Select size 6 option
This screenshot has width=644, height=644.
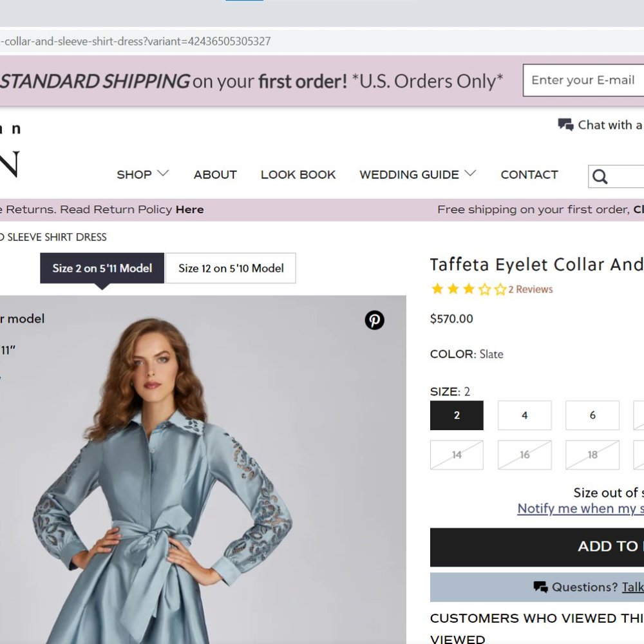click(592, 415)
